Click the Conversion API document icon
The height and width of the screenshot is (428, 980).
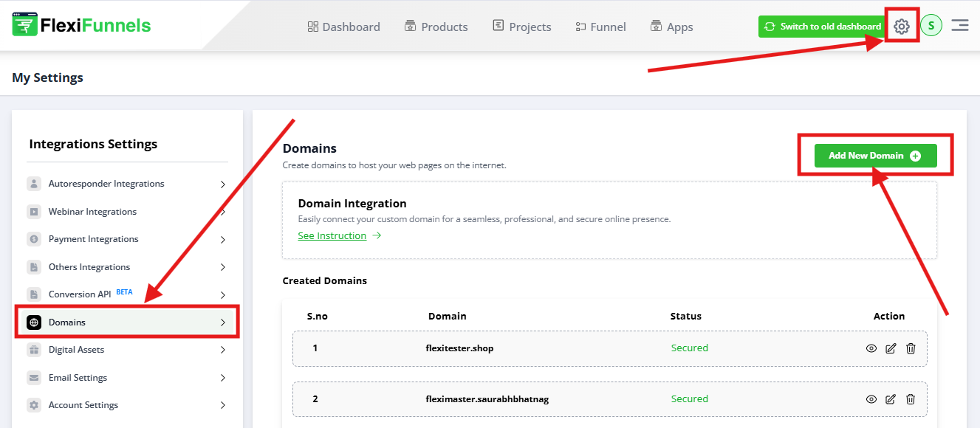point(34,294)
